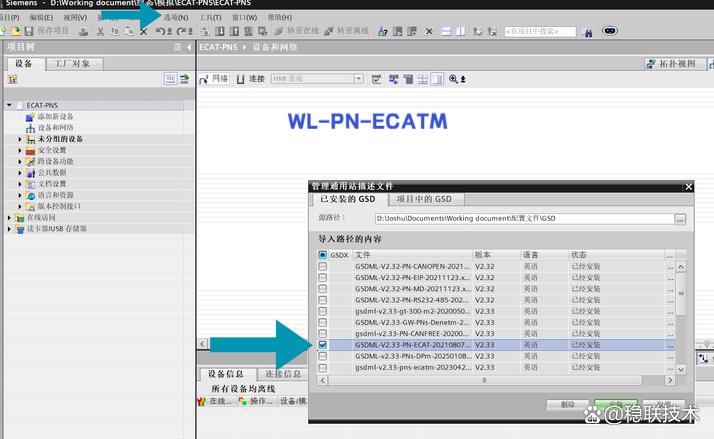
Task: Click the Save project disk icon
Action: coord(29,31)
